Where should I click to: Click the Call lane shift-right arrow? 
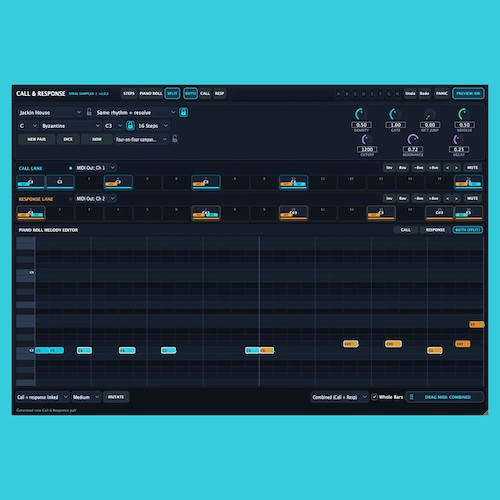(x=456, y=168)
